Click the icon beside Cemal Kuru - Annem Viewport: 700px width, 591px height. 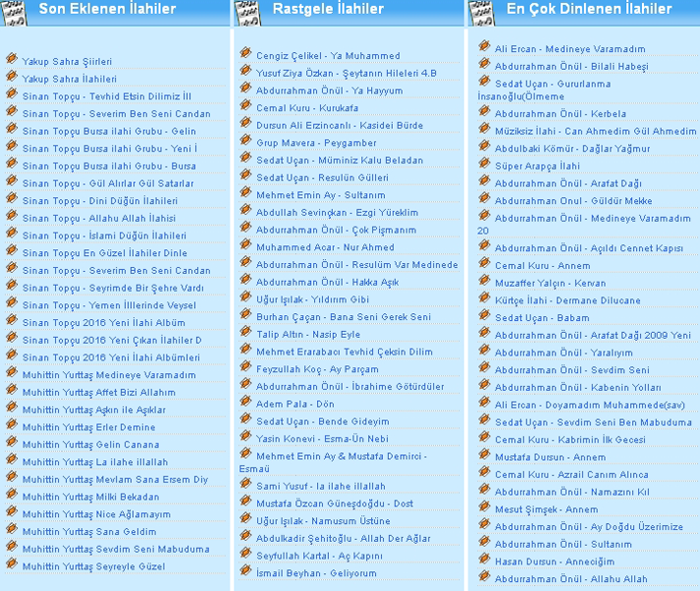click(x=484, y=262)
